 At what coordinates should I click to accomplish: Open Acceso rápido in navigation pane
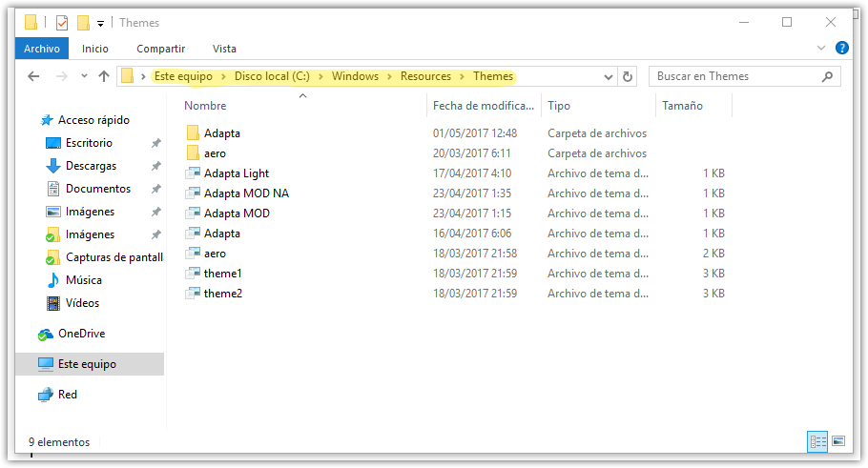pyautogui.click(x=93, y=120)
